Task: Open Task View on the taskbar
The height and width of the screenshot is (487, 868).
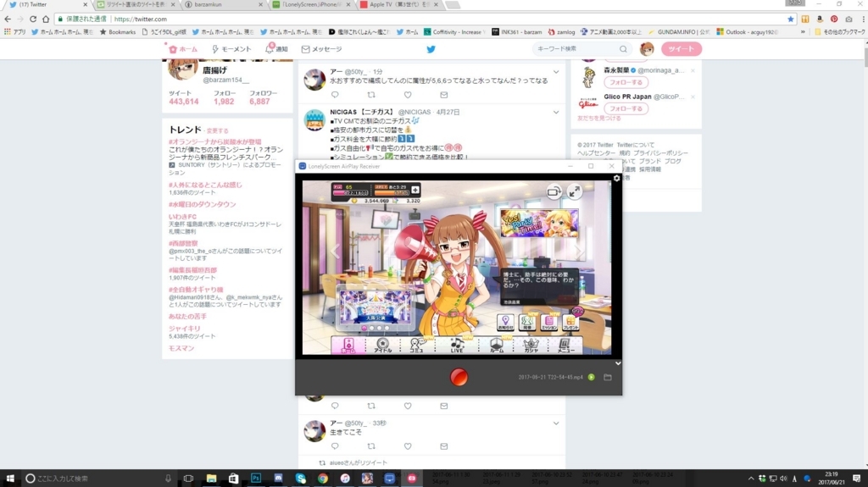Action: pyautogui.click(x=188, y=479)
